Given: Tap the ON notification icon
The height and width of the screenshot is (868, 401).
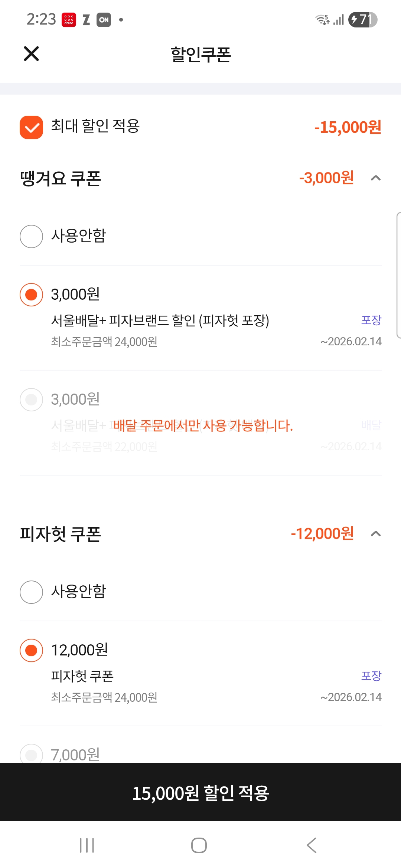Looking at the screenshot, I should [x=104, y=20].
